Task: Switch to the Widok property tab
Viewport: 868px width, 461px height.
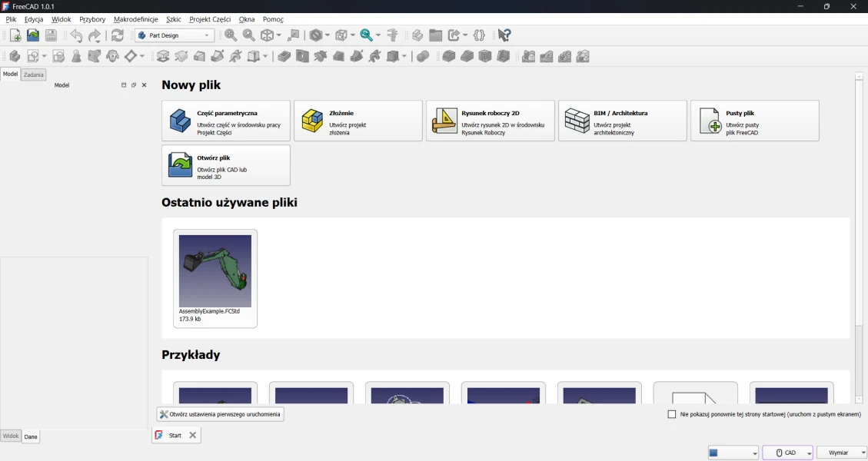Action: [x=11, y=436]
